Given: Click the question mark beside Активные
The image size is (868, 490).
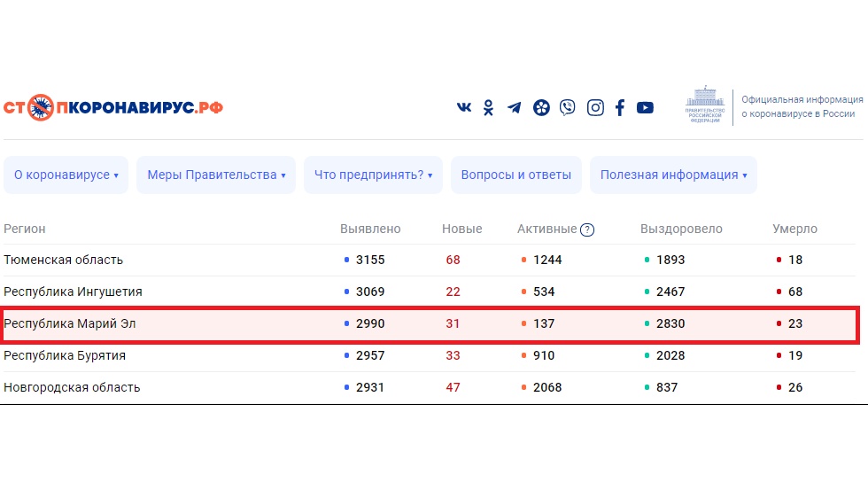Looking at the screenshot, I should click(587, 229).
